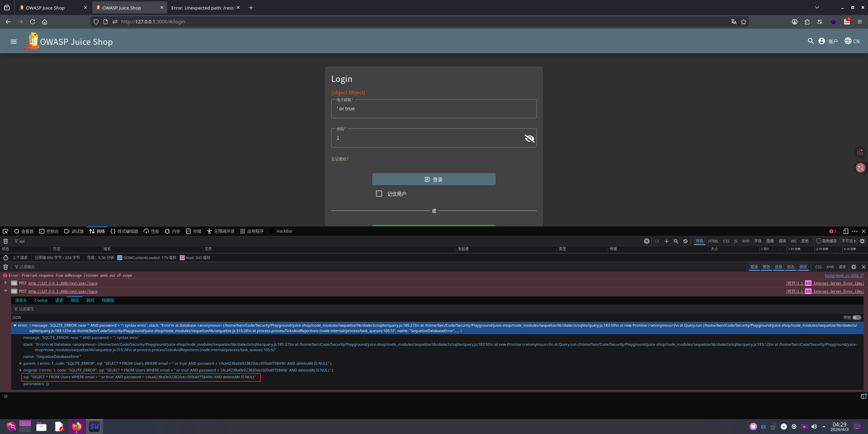Toggle the 日志 console filter
868x434 pixels.
[x=791, y=267]
